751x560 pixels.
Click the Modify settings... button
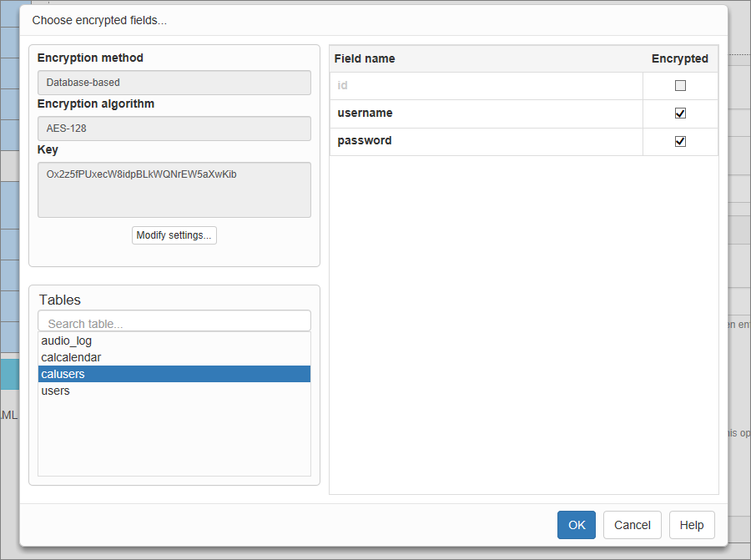tap(174, 235)
